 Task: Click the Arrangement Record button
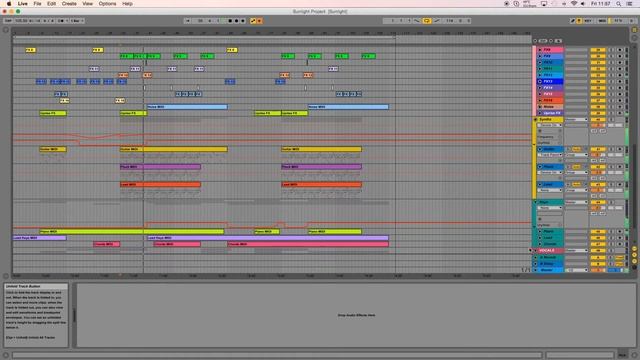click(243, 20)
